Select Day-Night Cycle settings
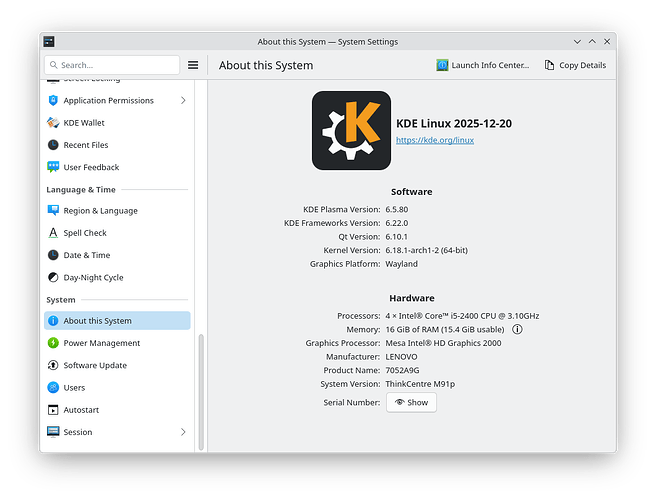655x500 pixels. coord(93,277)
